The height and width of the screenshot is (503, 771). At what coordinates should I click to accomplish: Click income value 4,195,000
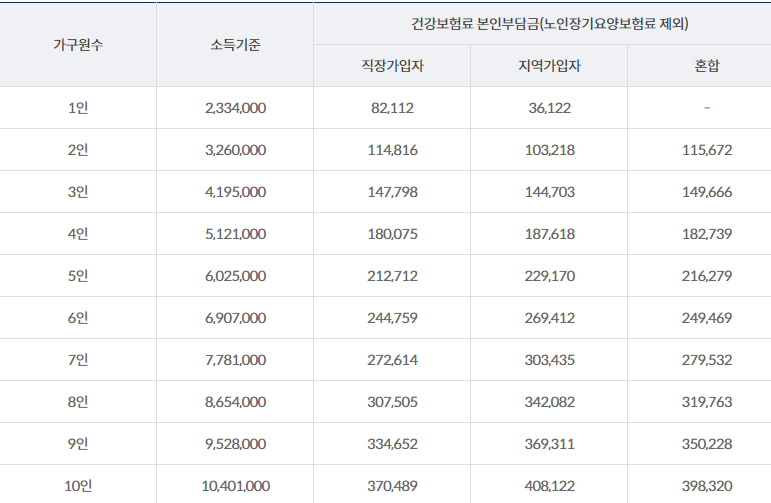pyautogui.click(x=236, y=192)
